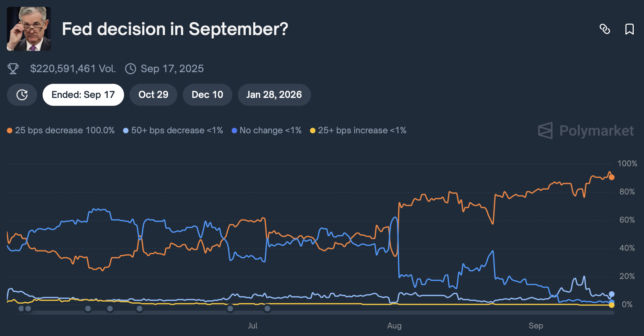This screenshot has height=336, width=644.
Task: Click the trophy icon next to the volume
Action: (x=13, y=68)
